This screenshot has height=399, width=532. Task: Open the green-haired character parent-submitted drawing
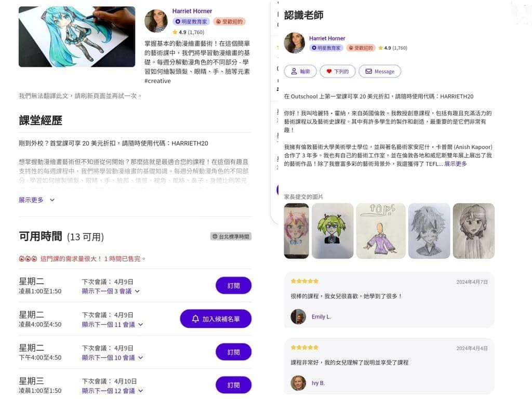pyautogui.click(x=332, y=231)
